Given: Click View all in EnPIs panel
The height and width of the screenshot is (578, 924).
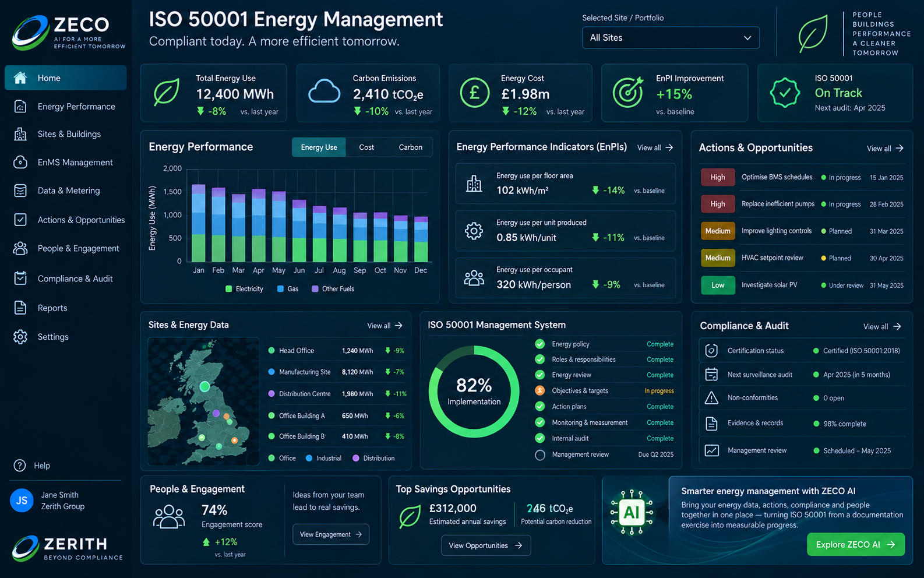Looking at the screenshot, I should 655,148.
